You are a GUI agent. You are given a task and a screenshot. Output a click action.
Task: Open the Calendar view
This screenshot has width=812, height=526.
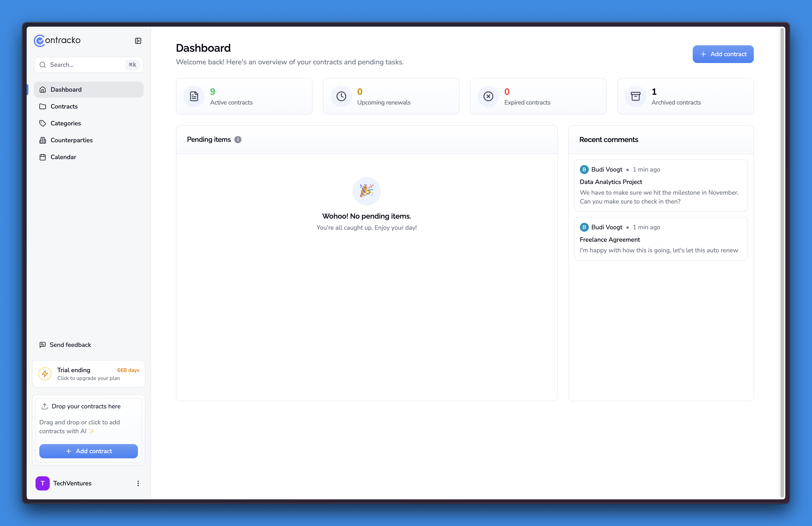[x=64, y=157]
